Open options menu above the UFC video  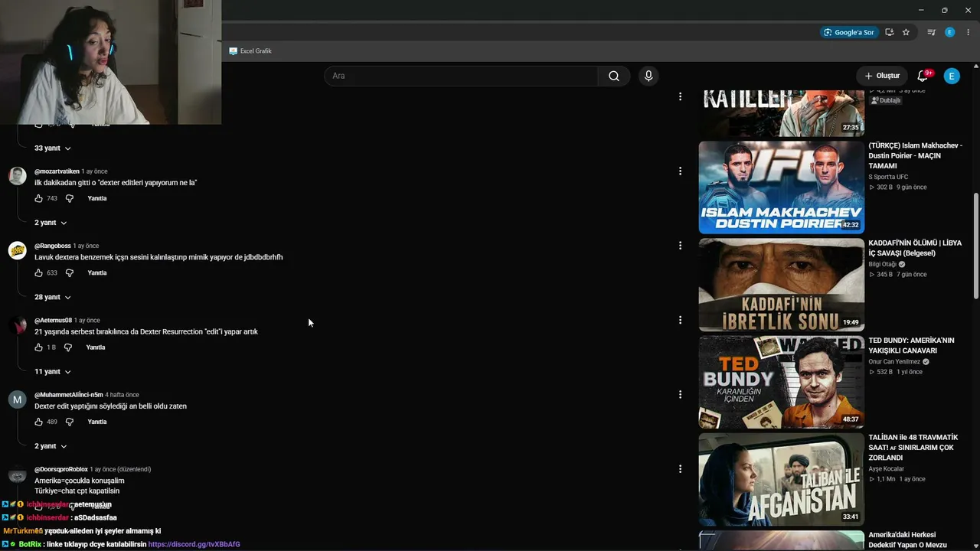pos(680,96)
